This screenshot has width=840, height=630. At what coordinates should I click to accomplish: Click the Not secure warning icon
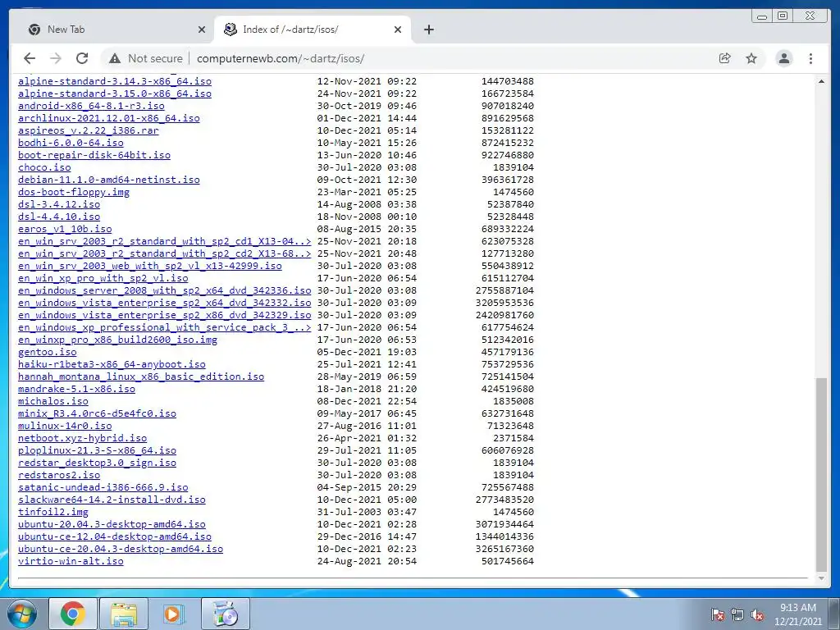(x=115, y=58)
